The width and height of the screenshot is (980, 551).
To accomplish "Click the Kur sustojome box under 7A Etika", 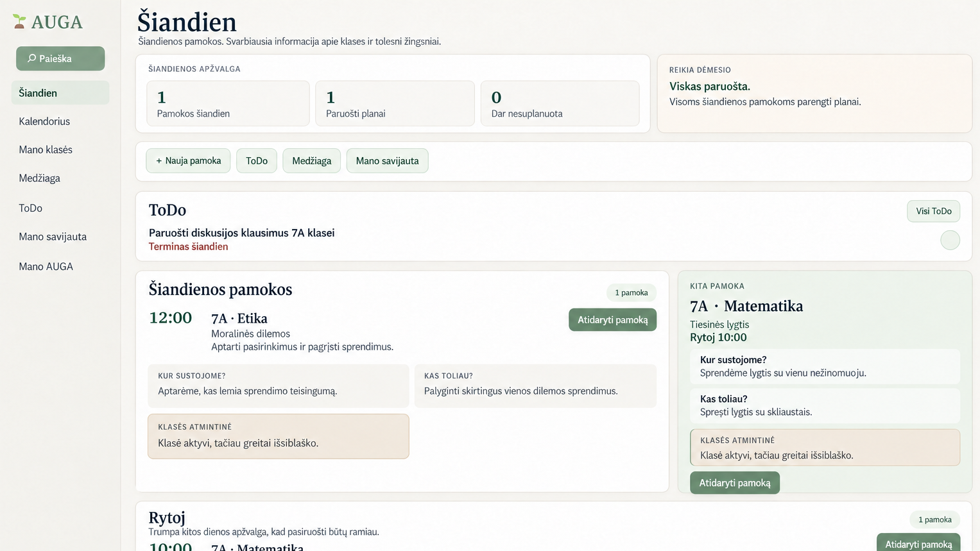I will [x=278, y=386].
